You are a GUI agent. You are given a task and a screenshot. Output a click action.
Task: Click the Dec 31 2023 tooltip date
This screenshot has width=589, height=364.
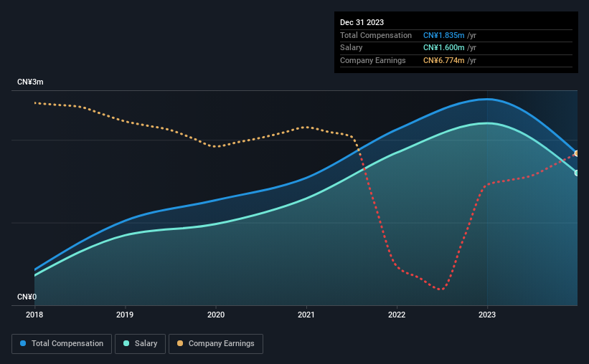point(362,22)
